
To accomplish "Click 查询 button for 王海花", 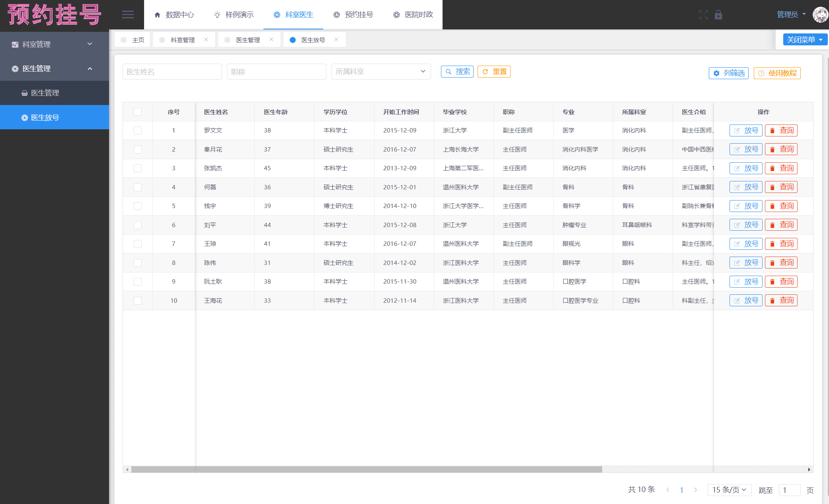I will [781, 300].
